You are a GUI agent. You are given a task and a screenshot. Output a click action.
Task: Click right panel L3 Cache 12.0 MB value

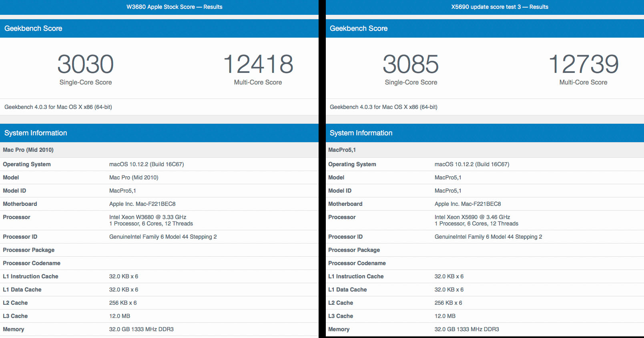tap(445, 316)
